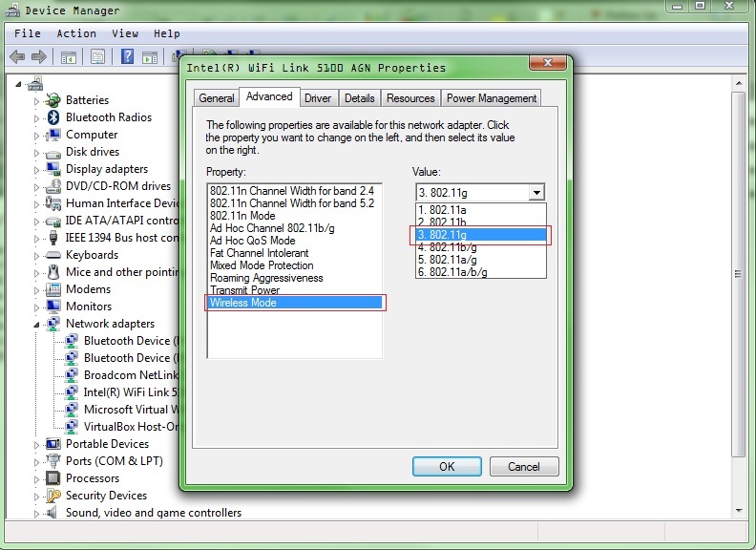This screenshot has height=550, width=756.
Task: Click the Forward arrow toolbar icon
Action: point(38,57)
